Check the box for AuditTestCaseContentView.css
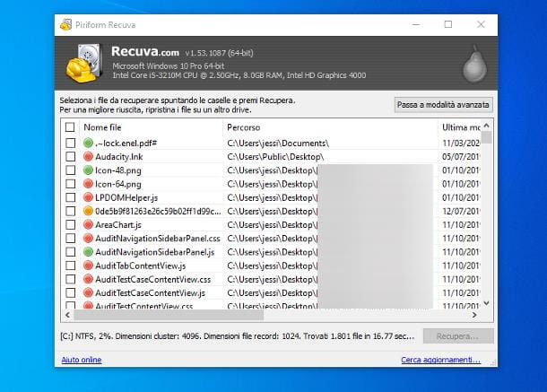Viewport: 547px width, 392px height. (x=71, y=279)
